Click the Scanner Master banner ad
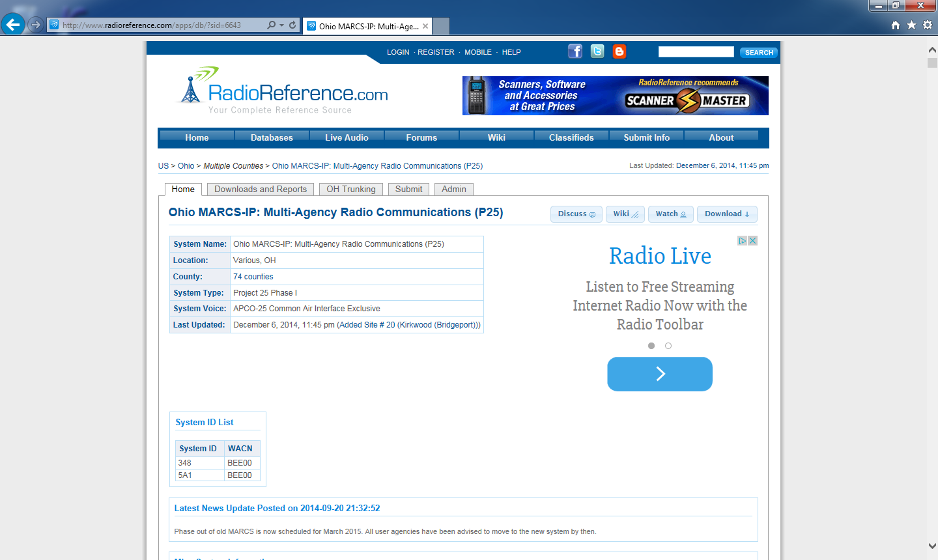This screenshot has height=560, width=938. point(616,96)
